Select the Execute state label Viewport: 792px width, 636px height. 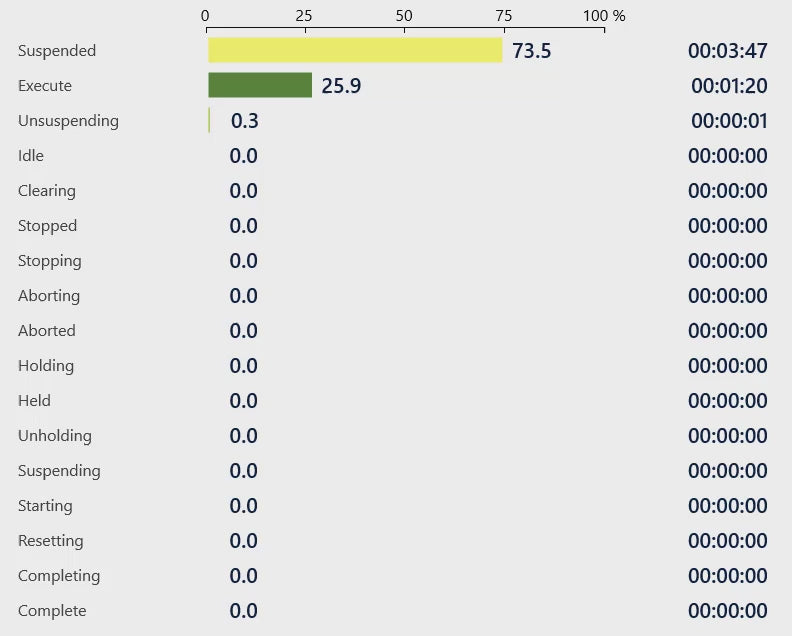tap(45, 85)
